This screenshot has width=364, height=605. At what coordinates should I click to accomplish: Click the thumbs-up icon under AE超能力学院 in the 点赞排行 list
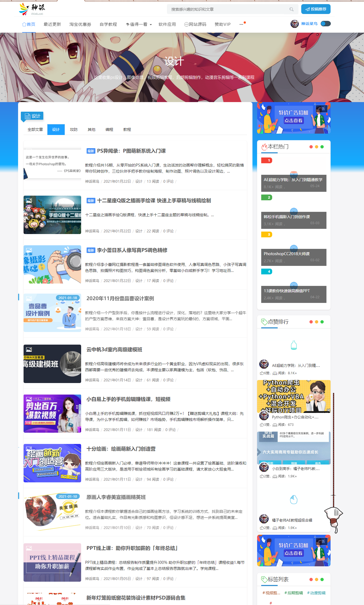[x=261, y=373]
